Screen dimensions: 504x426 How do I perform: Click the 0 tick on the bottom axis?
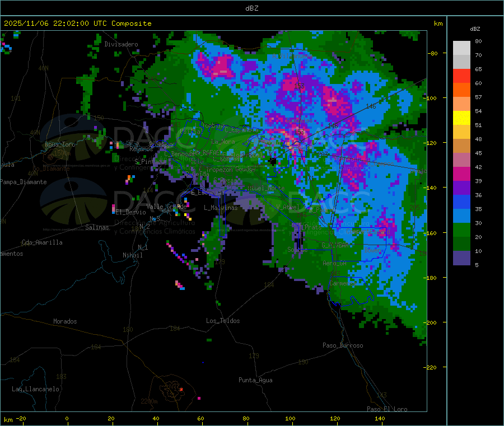pos(67,418)
